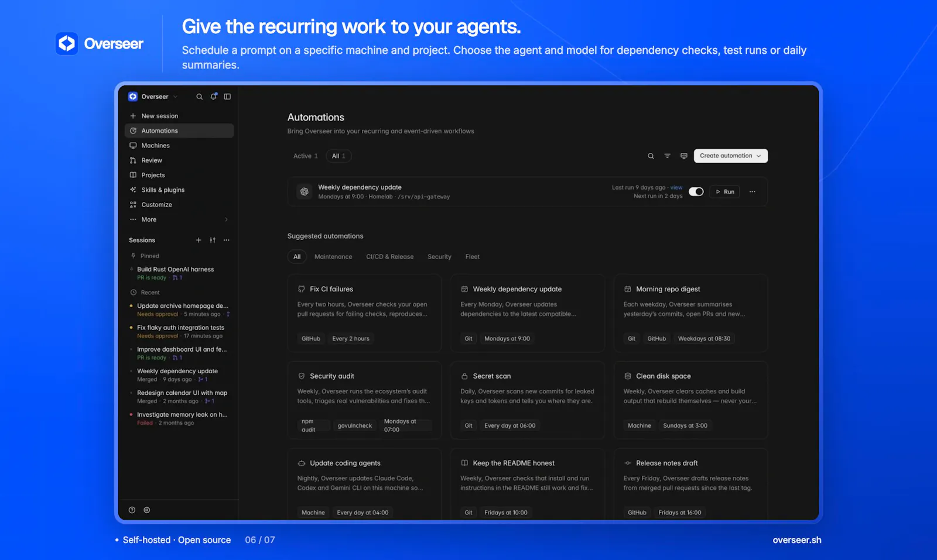Add a new session with plus icon
This screenshot has height=560, width=937.
[199, 240]
